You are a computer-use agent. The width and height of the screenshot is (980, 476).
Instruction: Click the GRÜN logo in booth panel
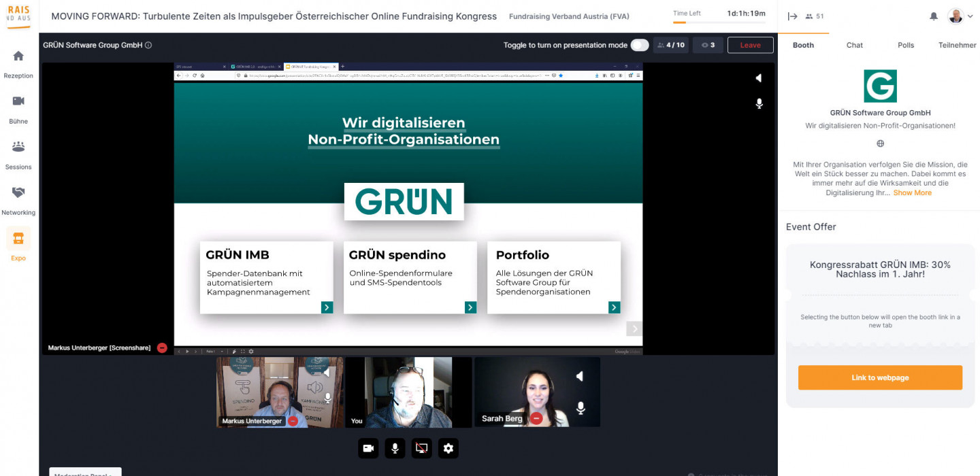point(880,86)
